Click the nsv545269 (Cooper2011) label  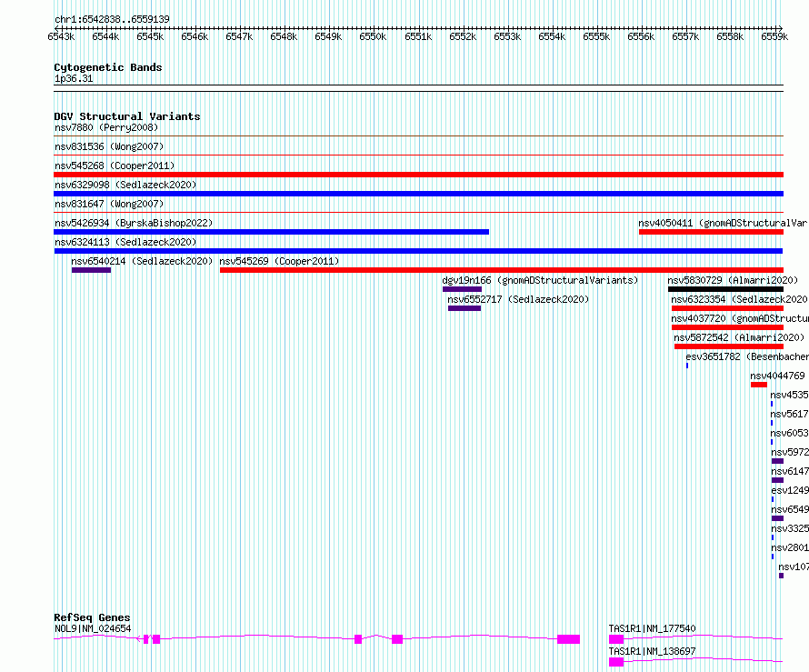tap(280, 261)
